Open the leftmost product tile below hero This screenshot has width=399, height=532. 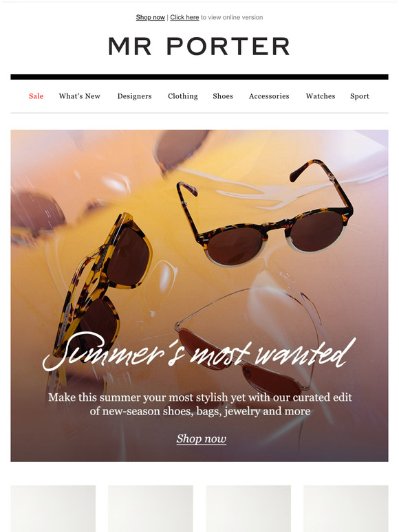(53, 508)
